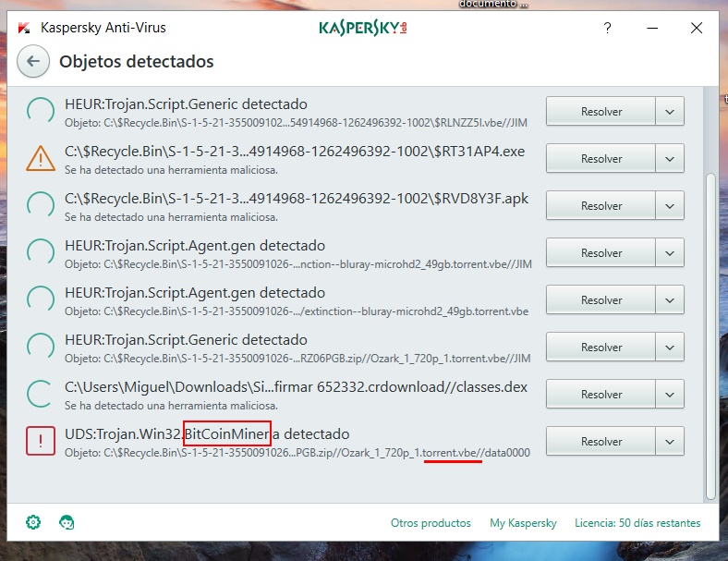Screen dimensions: 728x561
Task: Expand Resolver options for $RVD8Y3F.apk
Action: 670,205
